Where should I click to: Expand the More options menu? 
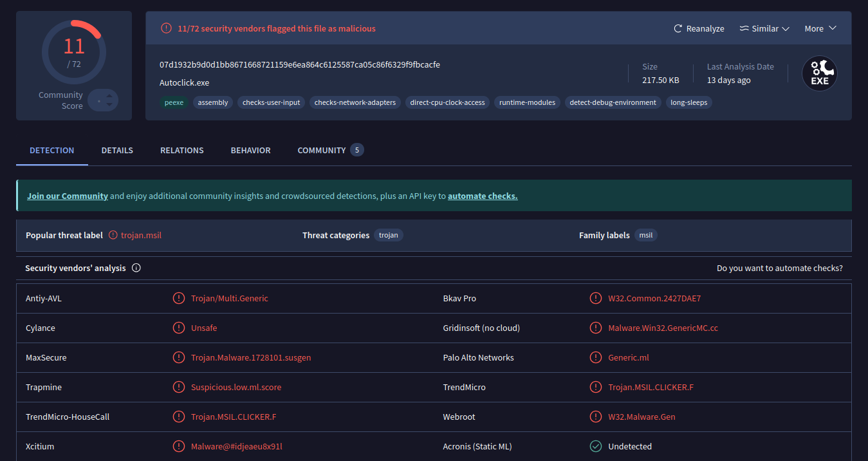820,28
